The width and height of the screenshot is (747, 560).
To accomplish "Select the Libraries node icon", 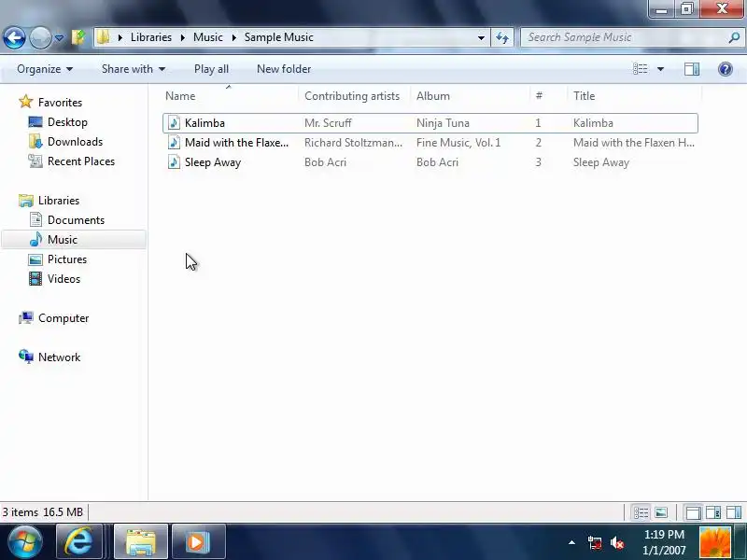I will pyautogui.click(x=26, y=200).
